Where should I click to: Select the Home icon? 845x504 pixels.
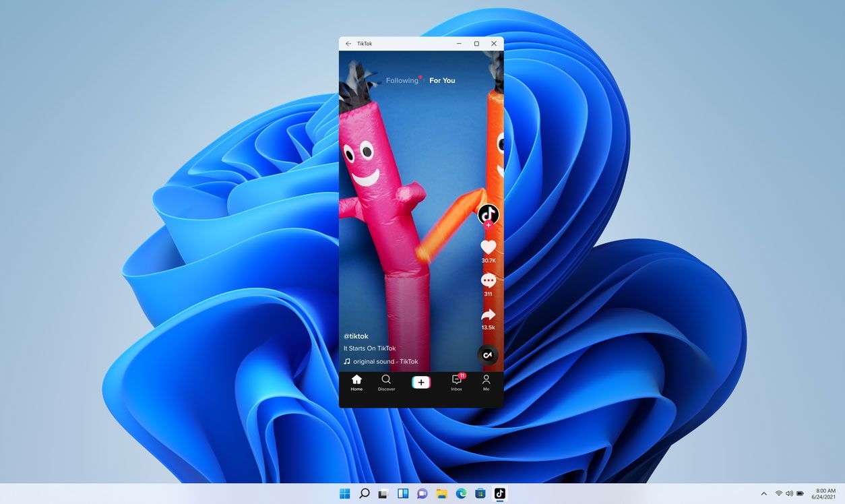click(x=356, y=381)
